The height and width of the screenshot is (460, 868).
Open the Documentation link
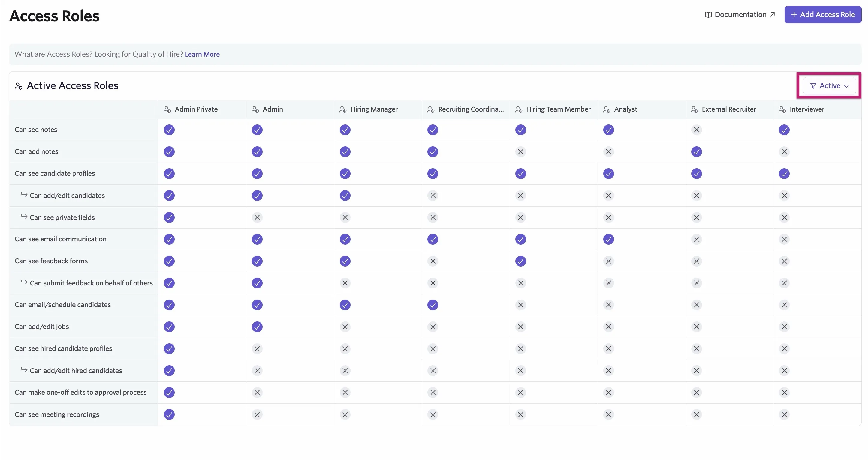740,15
